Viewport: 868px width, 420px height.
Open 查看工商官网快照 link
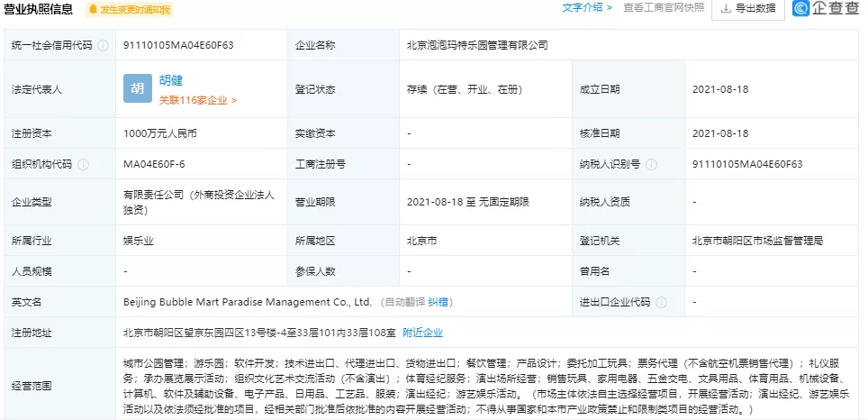(x=664, y=8)
